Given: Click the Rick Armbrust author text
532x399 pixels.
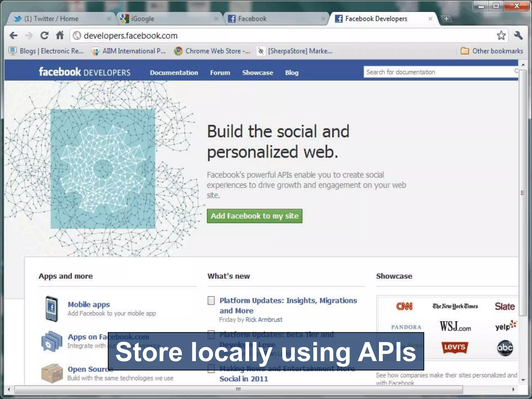Looking at the screenshot, I should coord(264,320).
